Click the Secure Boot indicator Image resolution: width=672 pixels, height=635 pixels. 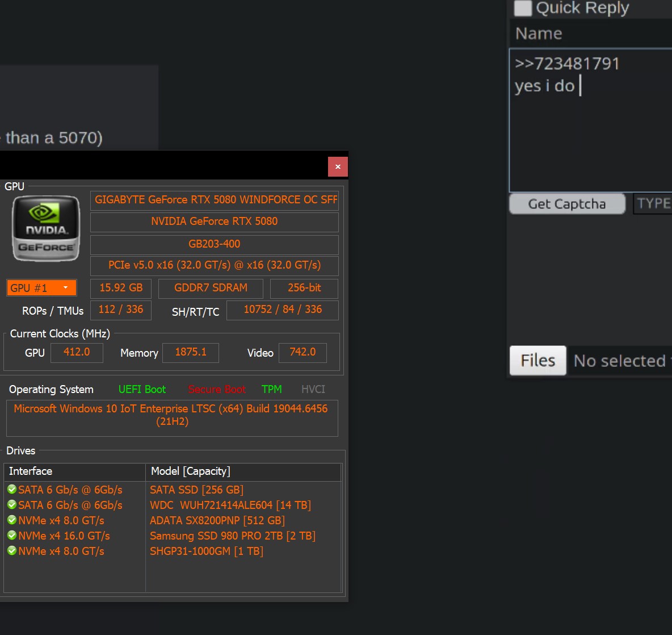tap(217, 389)
